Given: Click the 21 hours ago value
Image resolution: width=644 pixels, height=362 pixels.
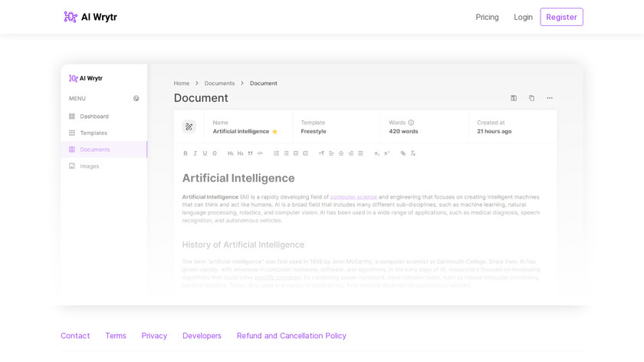Looking at the screenshot, I should pos(494,131).
